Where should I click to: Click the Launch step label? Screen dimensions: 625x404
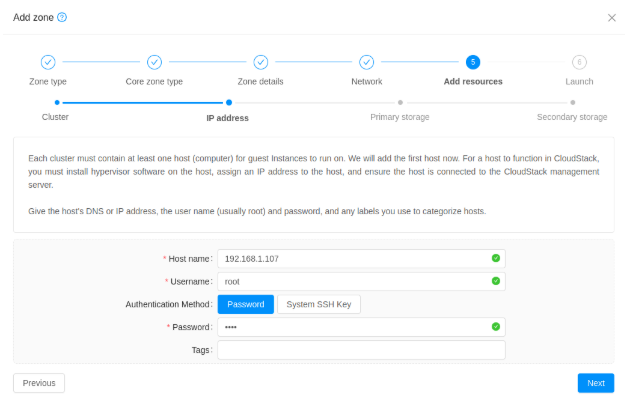[579, 82]
